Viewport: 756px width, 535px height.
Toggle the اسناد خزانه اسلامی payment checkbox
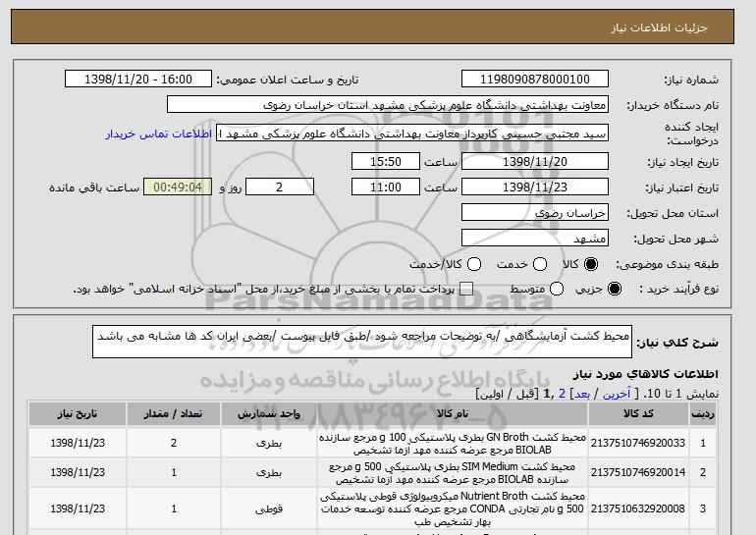[466, 289]
